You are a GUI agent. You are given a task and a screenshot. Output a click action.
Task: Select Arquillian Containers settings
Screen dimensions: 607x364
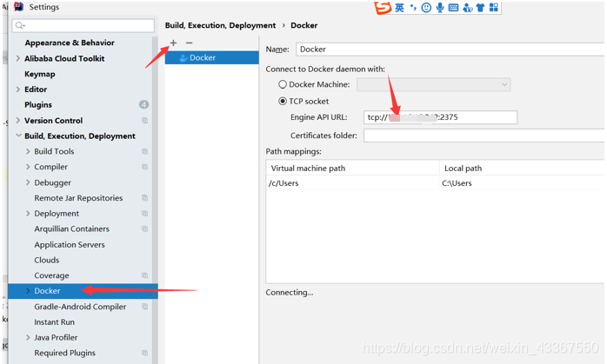click(71, 228)
